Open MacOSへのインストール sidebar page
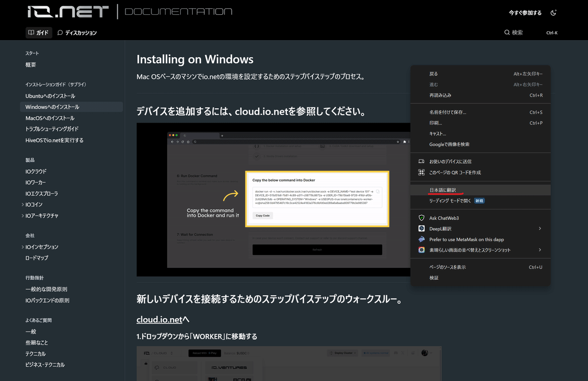Viewport: 588px width, 381px height. 50,118
